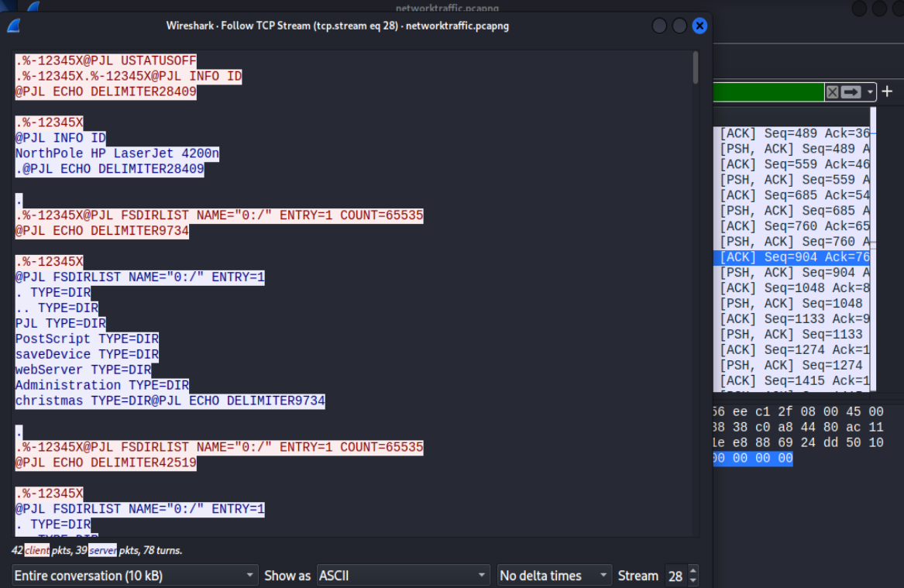The width and height of the screenshot is (904, 588).
Task: Select packet row [PSH, ACK] Seq=1048
Action: tap(792, 304)
